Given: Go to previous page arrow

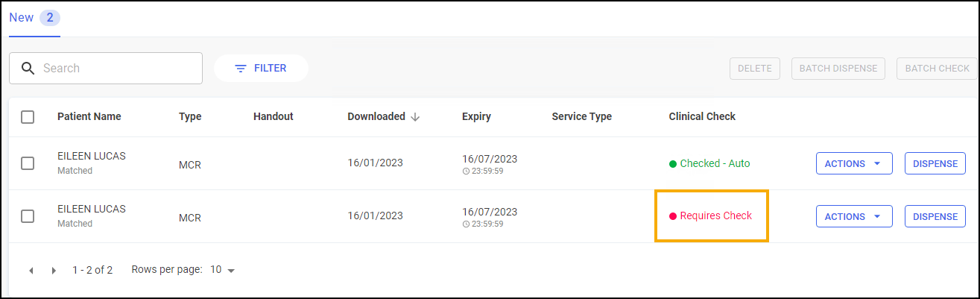Looking at the screenshot, I should 31,271.
